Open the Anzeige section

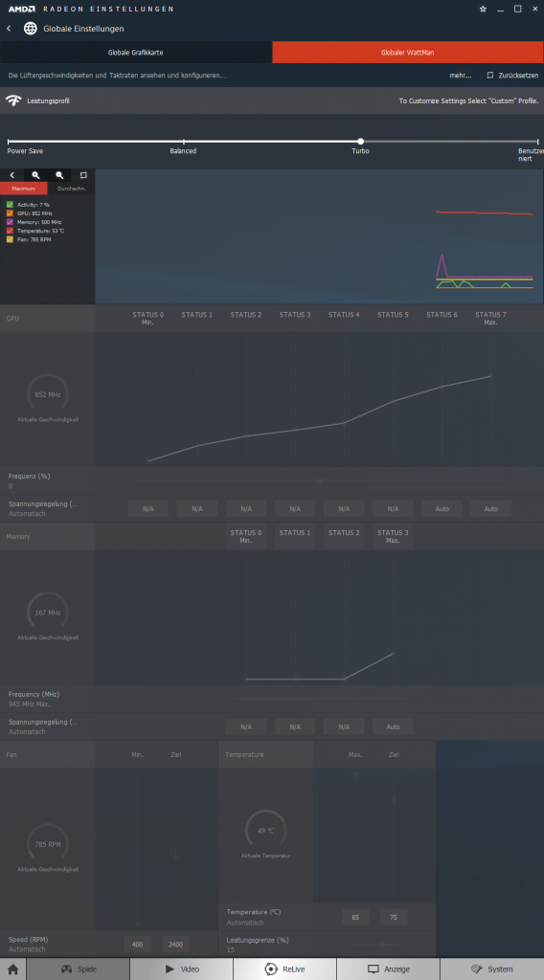point(388,969)
